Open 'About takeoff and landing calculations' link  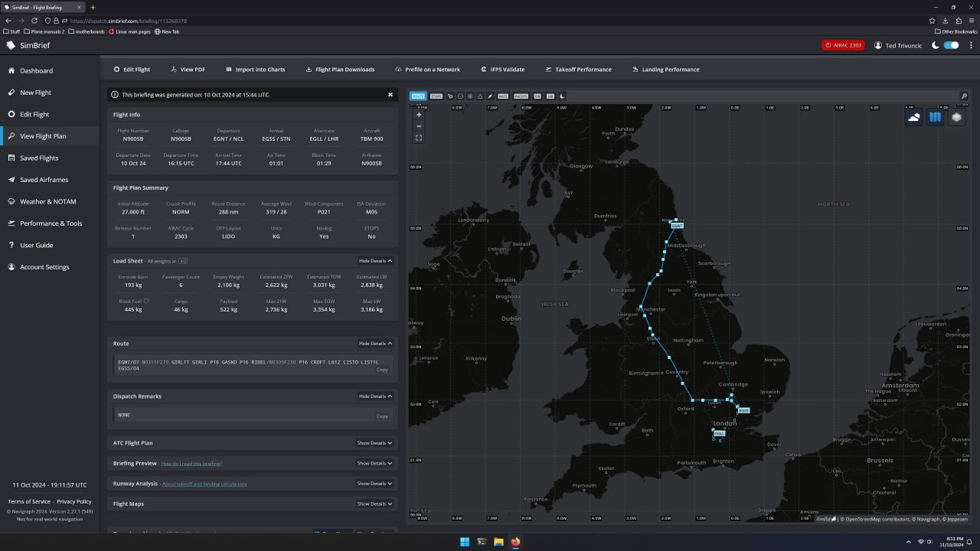coord(204,484)
